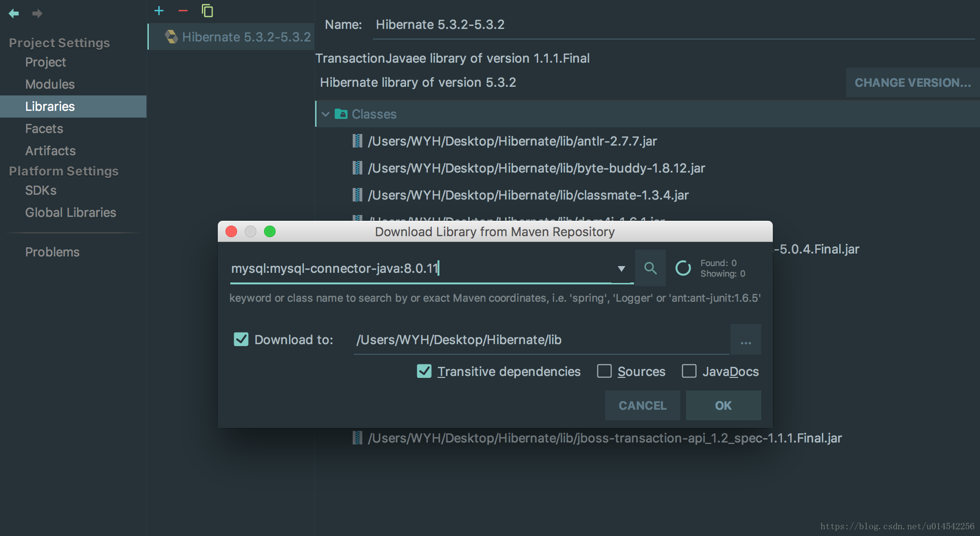
Task: Enable the Transitive dependencies checkbox
Action: [x=424, y=372]
